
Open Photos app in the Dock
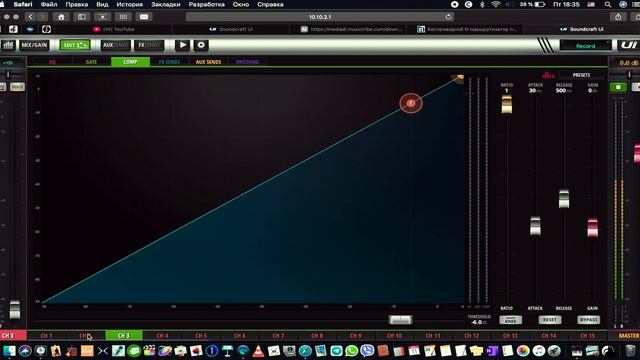[523, 351]
